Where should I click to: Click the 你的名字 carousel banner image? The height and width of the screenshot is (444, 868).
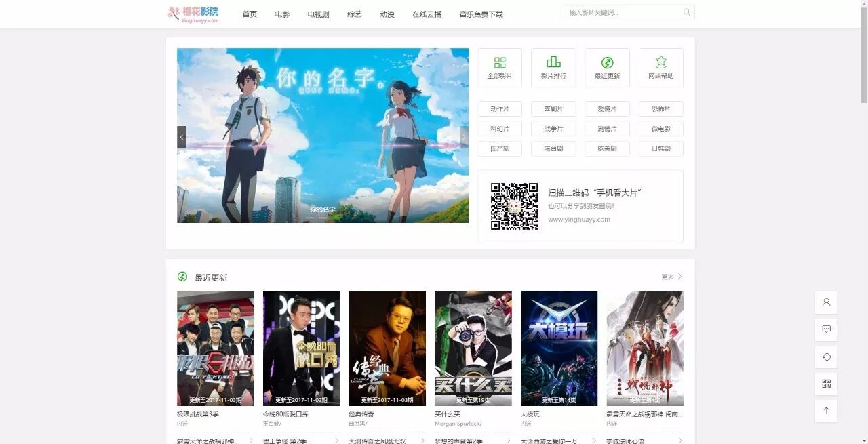point(323,136)
